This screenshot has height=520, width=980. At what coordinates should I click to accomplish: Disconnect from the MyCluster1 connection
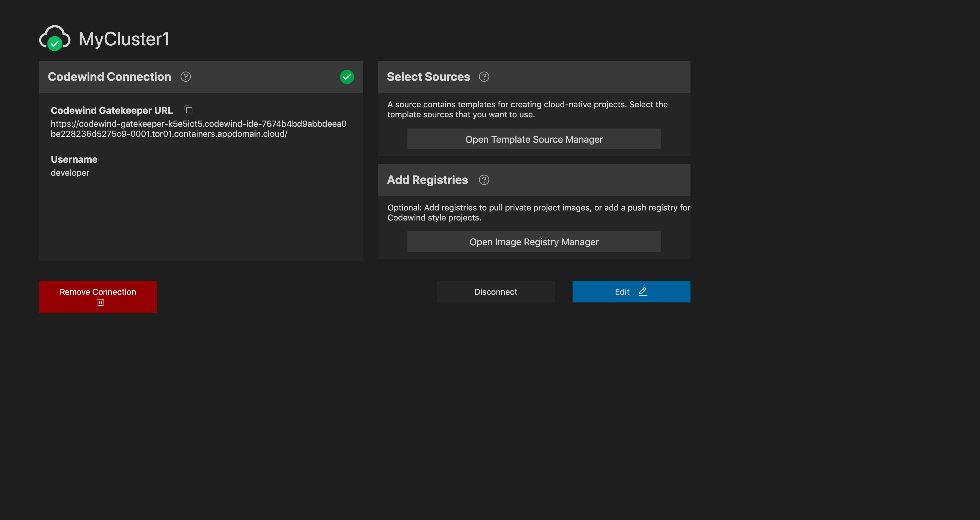[495, 292]
